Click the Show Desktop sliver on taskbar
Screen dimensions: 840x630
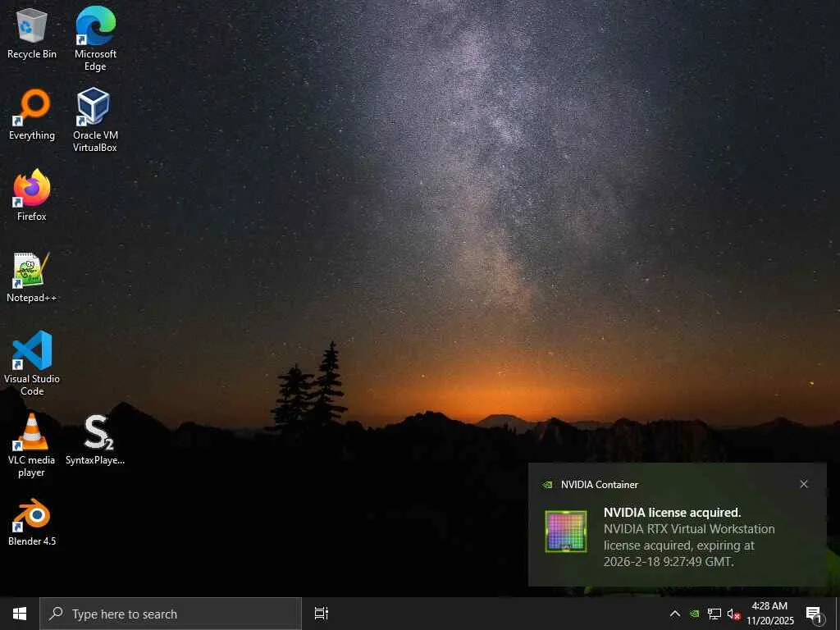point(838,614)
